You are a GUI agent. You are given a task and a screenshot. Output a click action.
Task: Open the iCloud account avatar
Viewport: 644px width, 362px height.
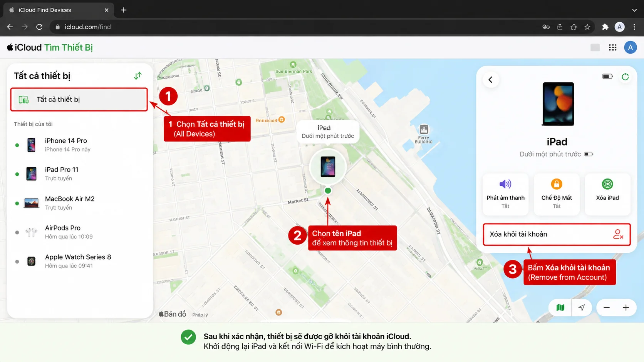(631, 47)
